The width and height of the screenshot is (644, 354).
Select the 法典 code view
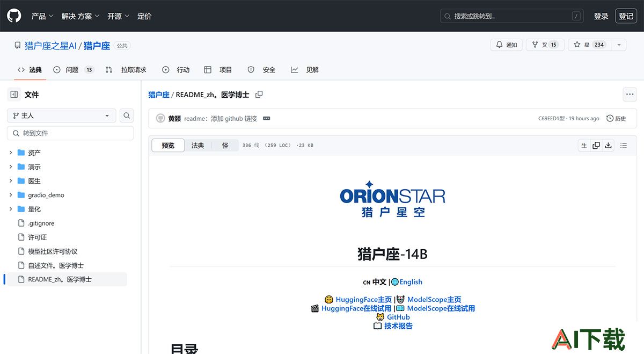coord(198,146)
